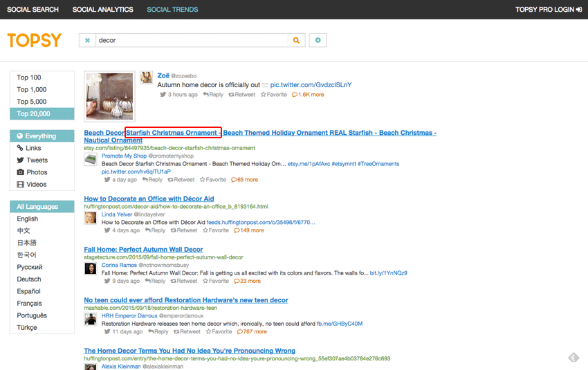Image resolution: width=588 pixels, height=370 pixels.
Task: Favorite HRH Emperor Darroux's tweet
Action: pyautogui.click(x=219, y=331)
